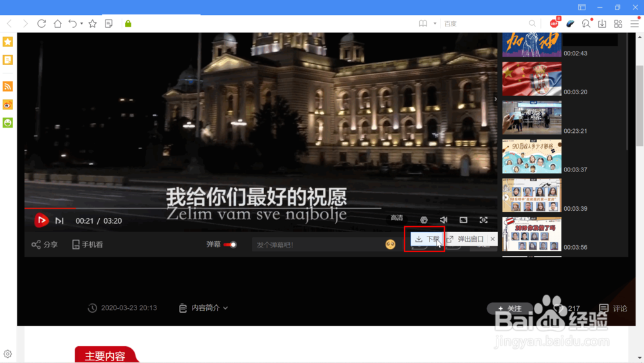The width and height of the screenshot is (644, 363).
Task: Expand the 内容简介 description dropdown
Action: (x=204, y=308)
